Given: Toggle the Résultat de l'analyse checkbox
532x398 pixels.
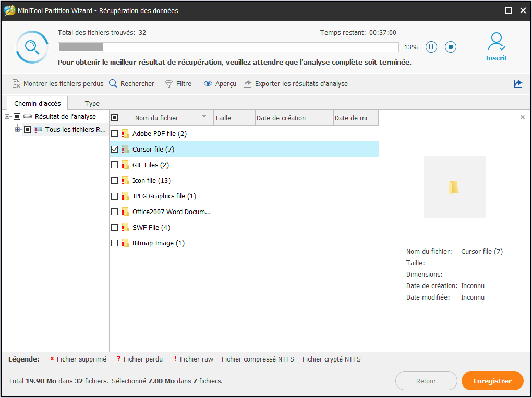Looking at the screenshot, I should (17, 116).
